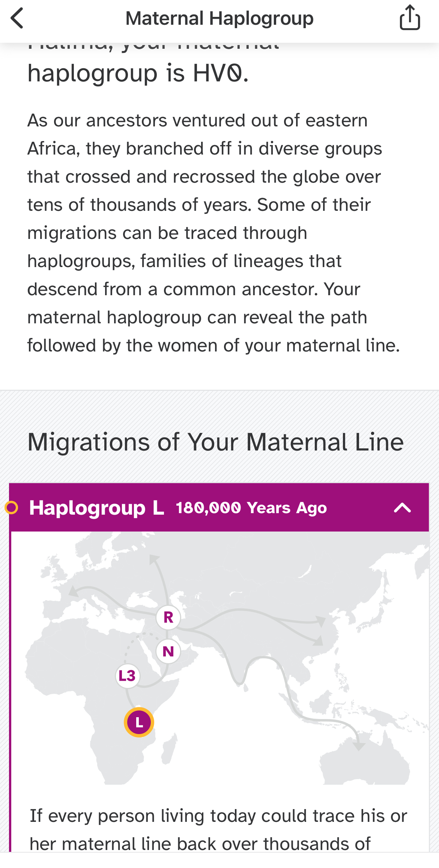Tap the L3 marker on map
Viewport: 439px width, 868px height.
click(x=127, y=676)
